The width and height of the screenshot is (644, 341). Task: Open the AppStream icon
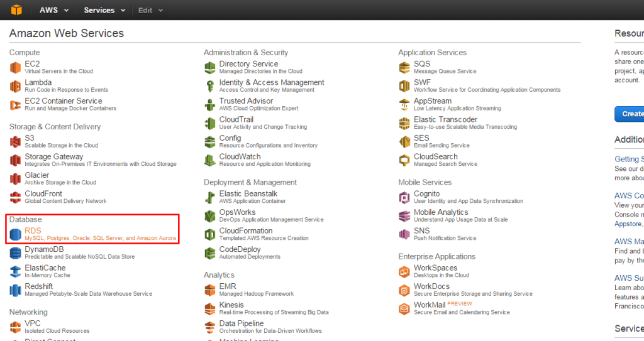pos(404,105)
